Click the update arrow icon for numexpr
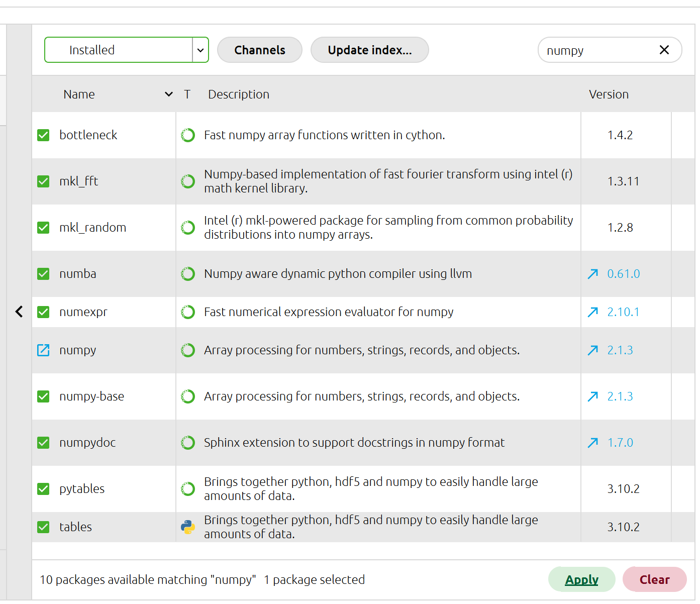 tap(593, 312)
